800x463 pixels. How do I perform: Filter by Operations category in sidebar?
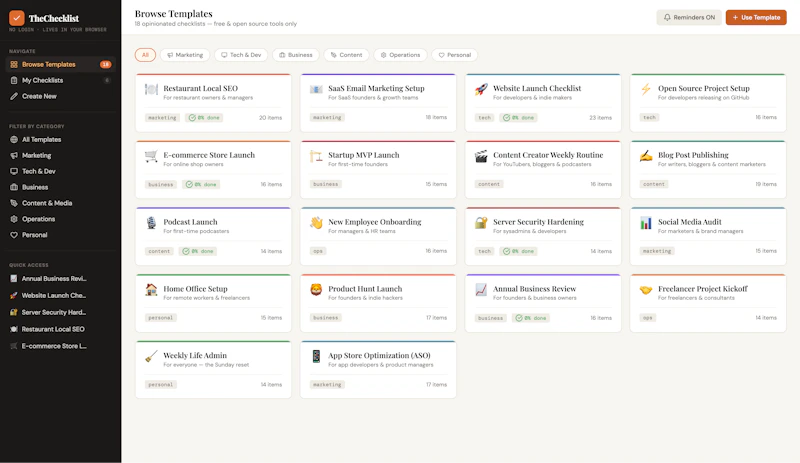tap(60, 218)
